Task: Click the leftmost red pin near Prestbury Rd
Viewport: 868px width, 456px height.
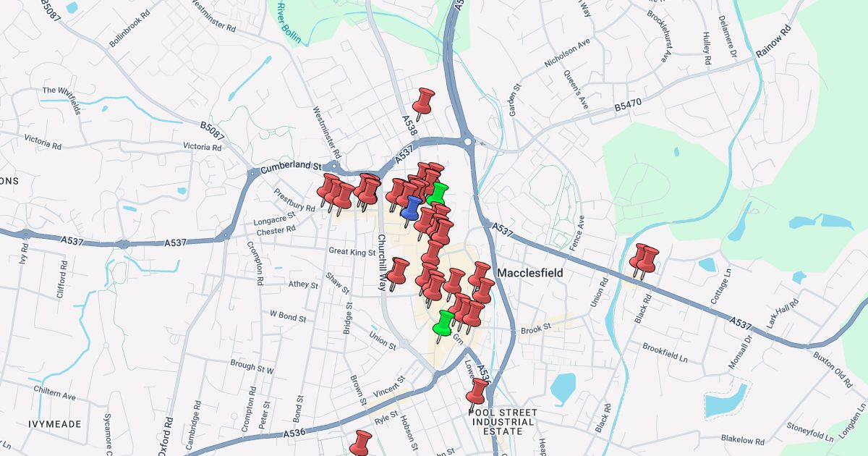Action: (328, 187)
